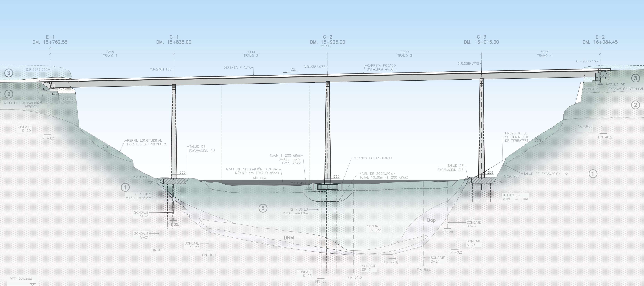Click the circled 3 marker at left edge
The width and height of the screenshot is (644, 286).
pyautogui.click(x=9, y=73)
